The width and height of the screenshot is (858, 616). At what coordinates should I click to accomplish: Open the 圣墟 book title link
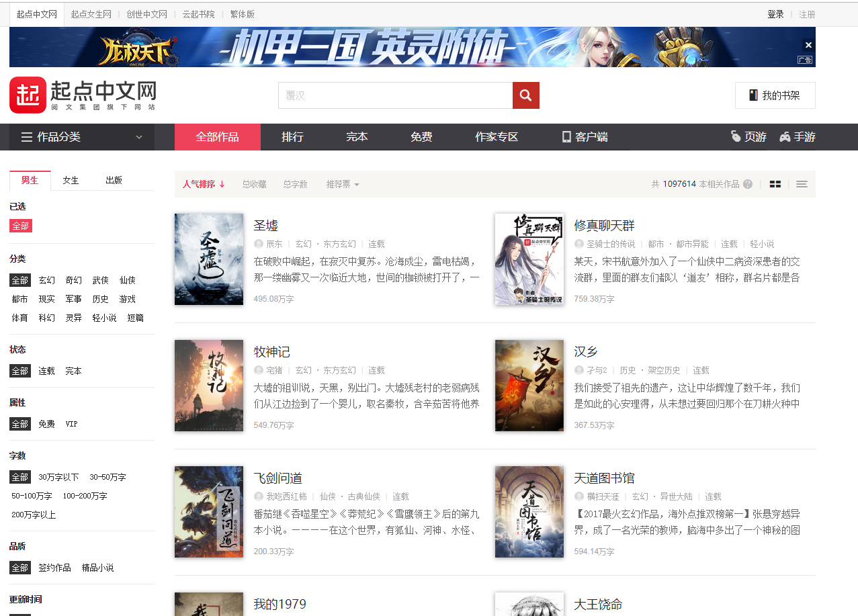click(265, 226)
